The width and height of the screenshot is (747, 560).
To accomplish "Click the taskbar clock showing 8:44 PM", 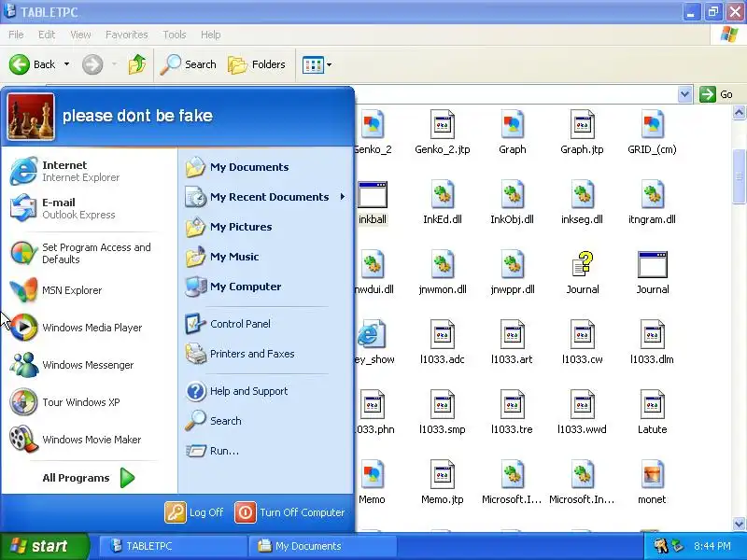I will pyautogui.click(x=712, y=546).
